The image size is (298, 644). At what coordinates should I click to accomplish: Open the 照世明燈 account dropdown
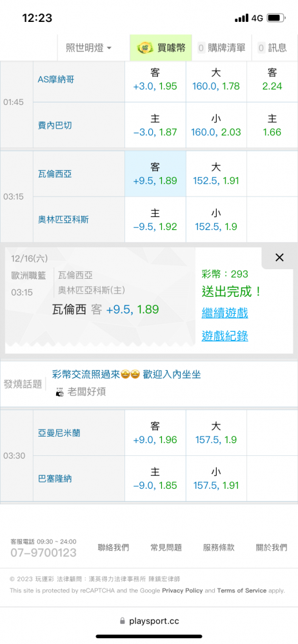(x=89, y=48)
